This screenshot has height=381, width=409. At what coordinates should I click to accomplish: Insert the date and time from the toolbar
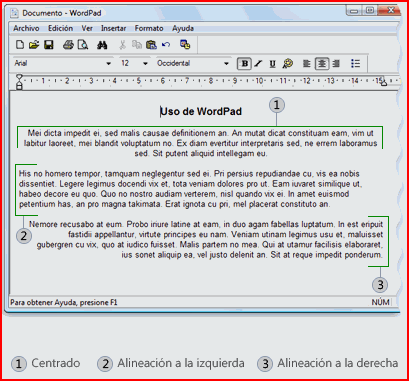[185, 44]
